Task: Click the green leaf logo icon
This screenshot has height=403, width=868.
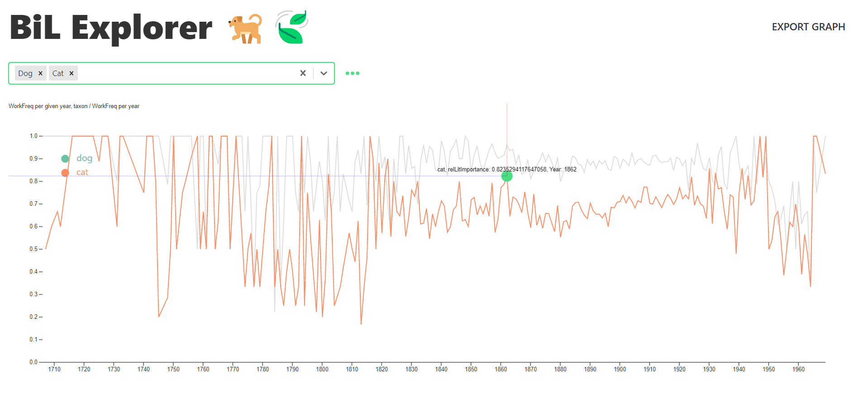Action: [x=291, y=27]
